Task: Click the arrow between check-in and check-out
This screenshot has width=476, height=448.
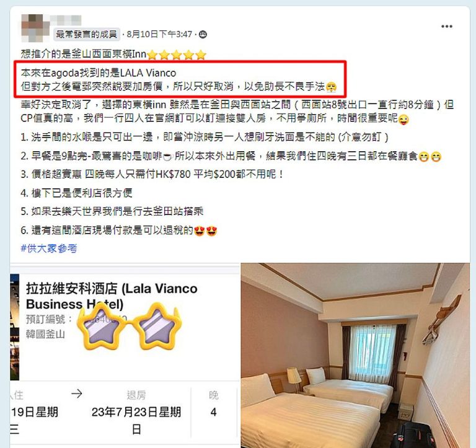Action: 77,394
